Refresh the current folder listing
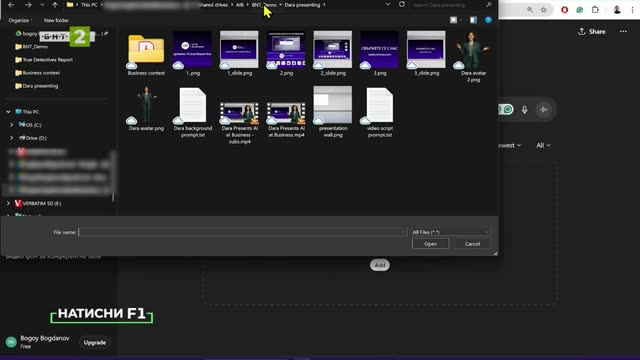Screen dimensions: 640x360 pyautogui.click(x=402, y=4)
